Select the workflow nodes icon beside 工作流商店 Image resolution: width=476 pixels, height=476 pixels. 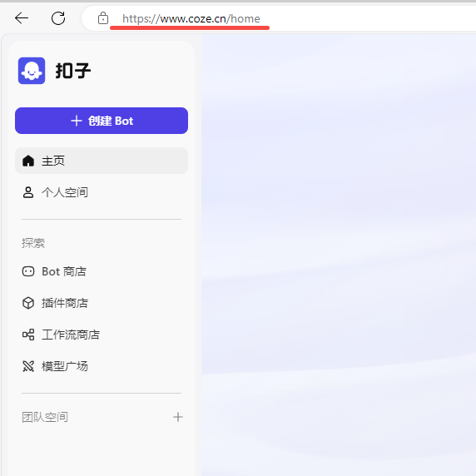click(28, 335)
